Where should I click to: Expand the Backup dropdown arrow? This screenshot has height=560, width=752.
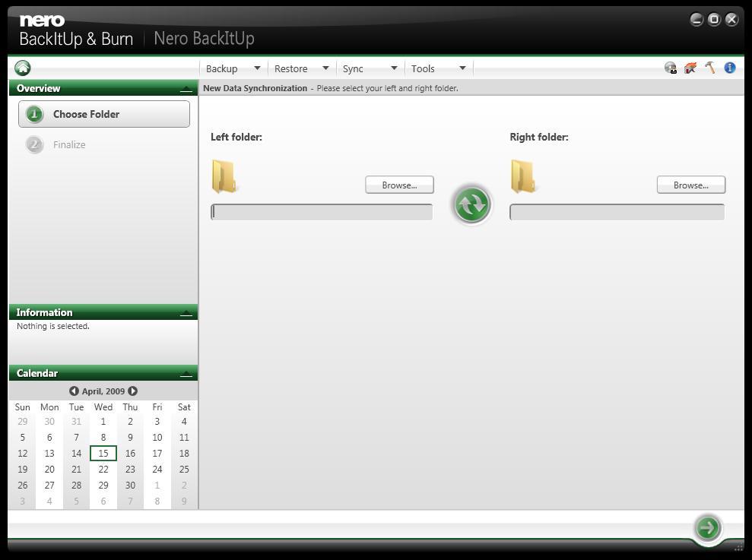point(257,68)
